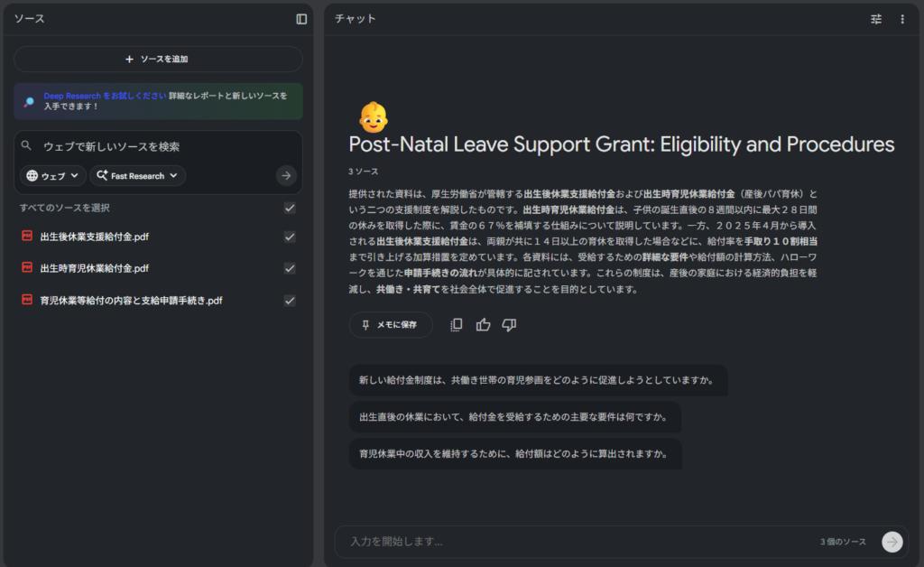Click the PDF icon of 出生後休業支援給付金.pdf
924x567 pixels.
click(x=27, y=237)
